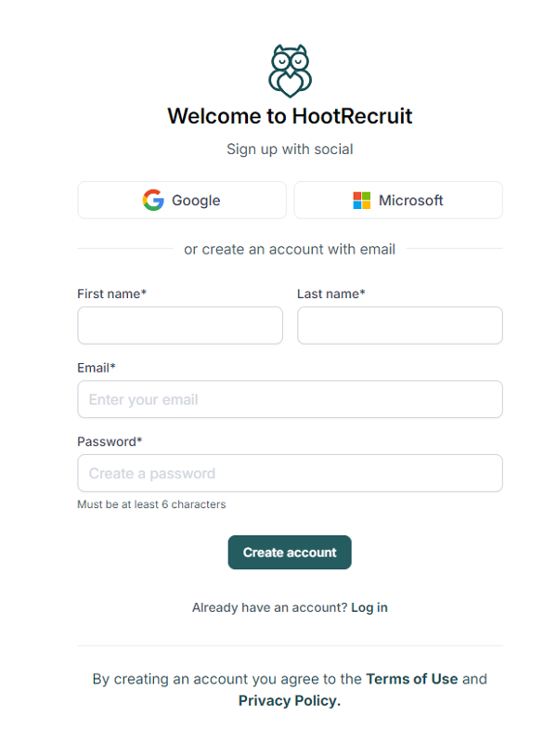Click the 'Last name*' label
This screenshot has width=557, height=756.
coord(331,293)
